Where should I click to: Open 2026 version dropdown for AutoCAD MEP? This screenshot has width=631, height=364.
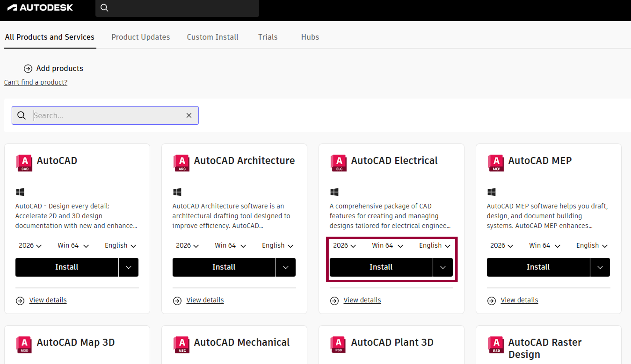pos(502,245)
